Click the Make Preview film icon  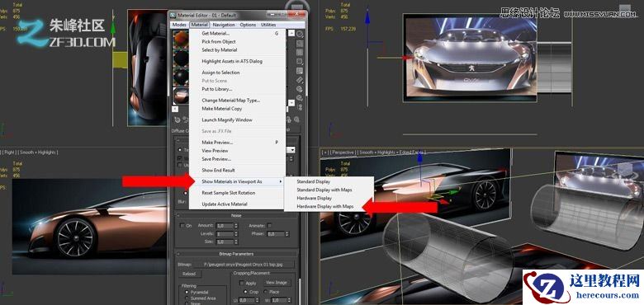300,80
